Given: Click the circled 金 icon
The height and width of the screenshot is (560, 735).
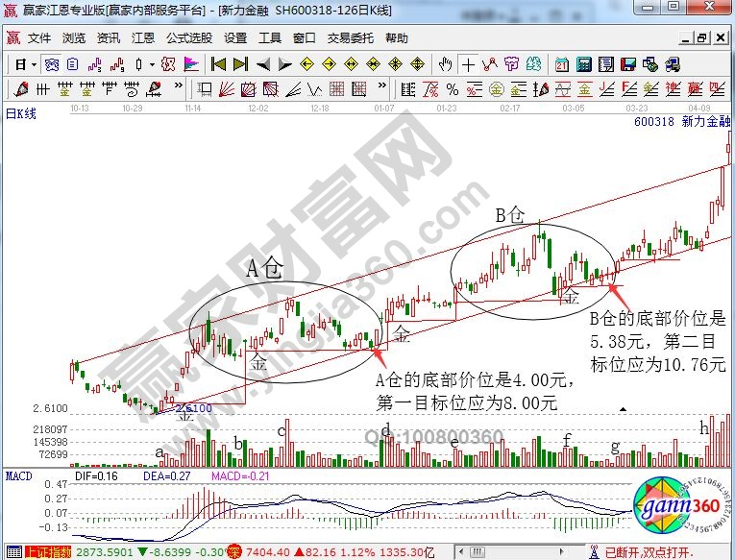Looking at the screenshot, I should tap(497, 88).
